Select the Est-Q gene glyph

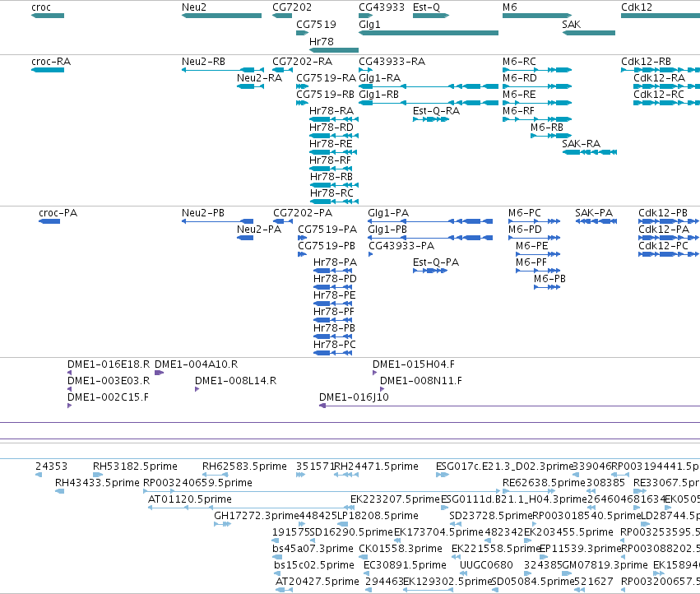click(431, 16)
